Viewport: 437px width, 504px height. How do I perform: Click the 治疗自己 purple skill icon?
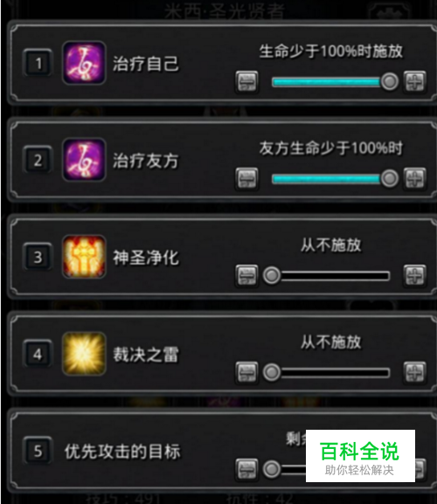(x=84, y=63)
